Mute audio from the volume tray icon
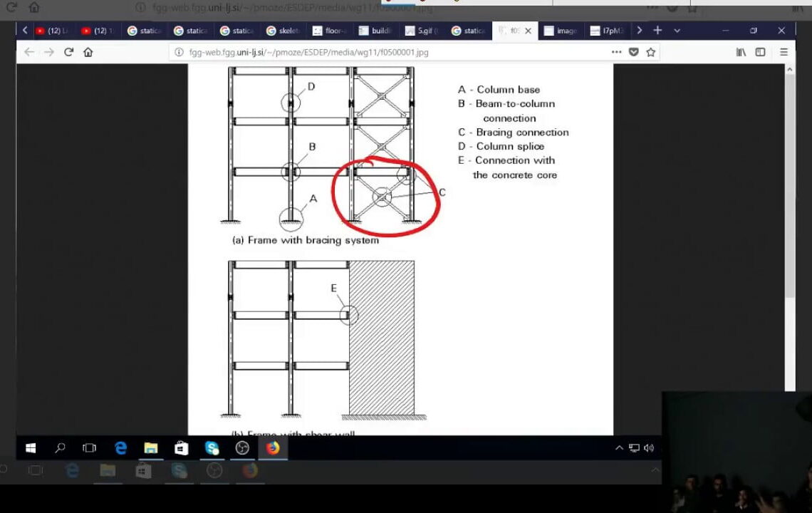The width and height of the screenshot is (812, 513). click(x=648, y=447)
